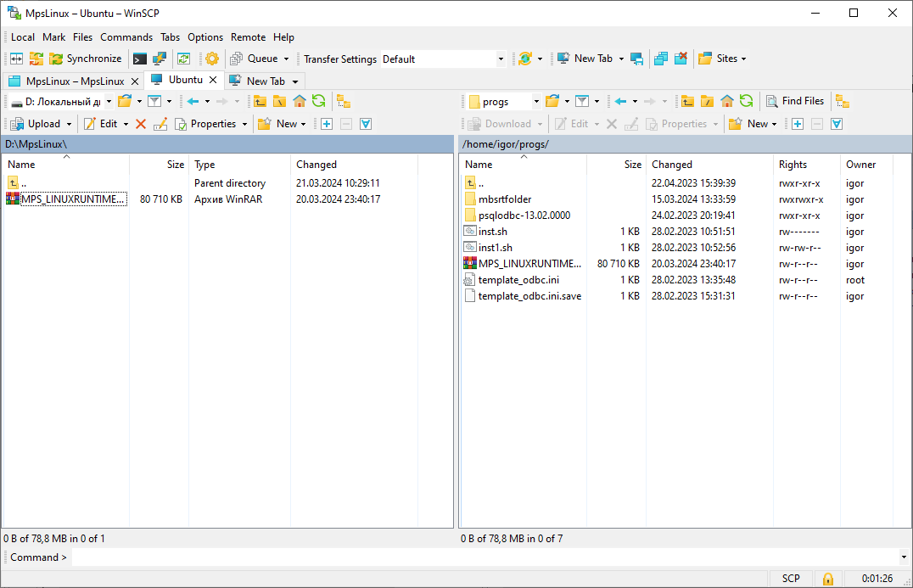Screen dimensions: 913x588
Task: Click the Synchronize button
Action: [x=86, y=59]
